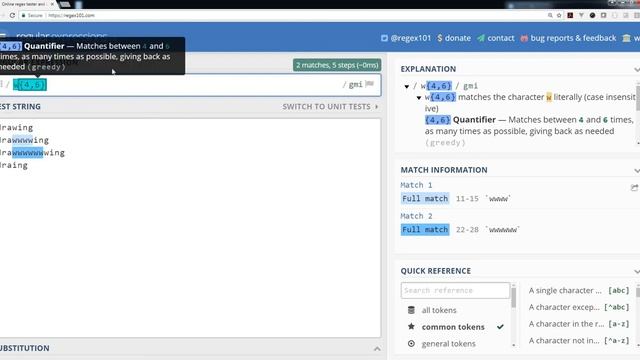
Task: Collapse the w{4,6} node in Explanation tree
Action: [419, 98]
